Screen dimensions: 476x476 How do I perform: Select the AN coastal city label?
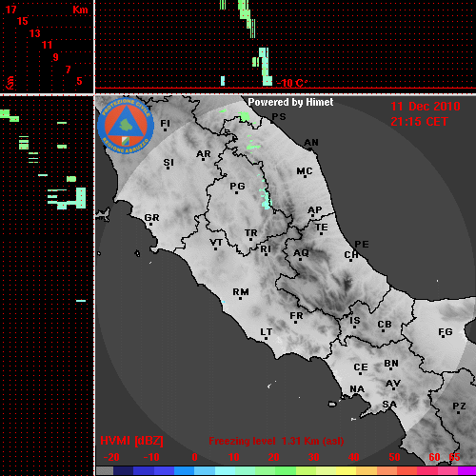coord(311,143)
